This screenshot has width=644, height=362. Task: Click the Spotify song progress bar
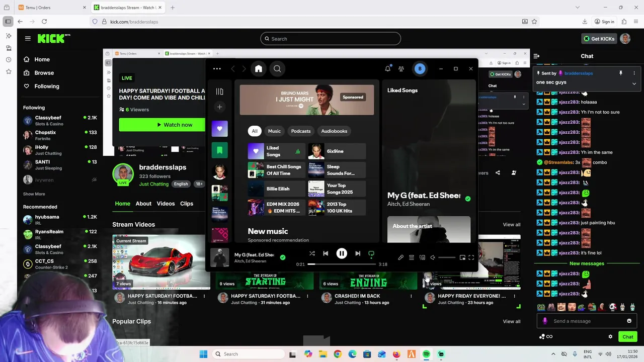point(342,264)
